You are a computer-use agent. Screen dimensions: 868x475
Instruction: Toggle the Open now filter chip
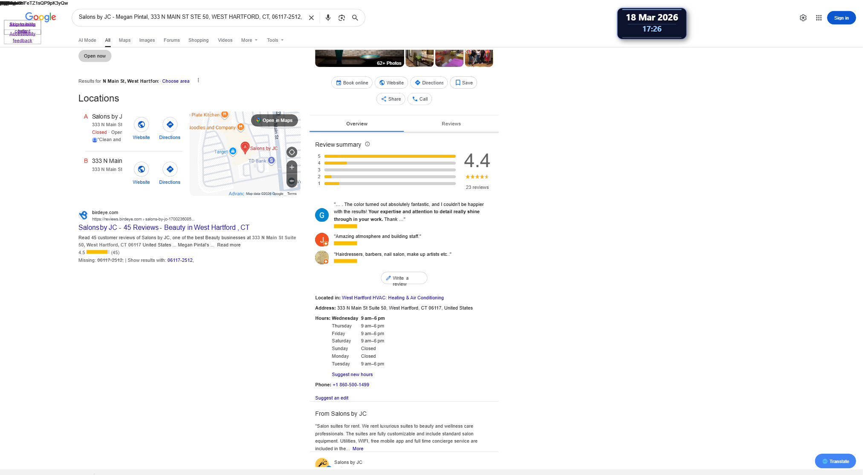click(x=95, y=56)
